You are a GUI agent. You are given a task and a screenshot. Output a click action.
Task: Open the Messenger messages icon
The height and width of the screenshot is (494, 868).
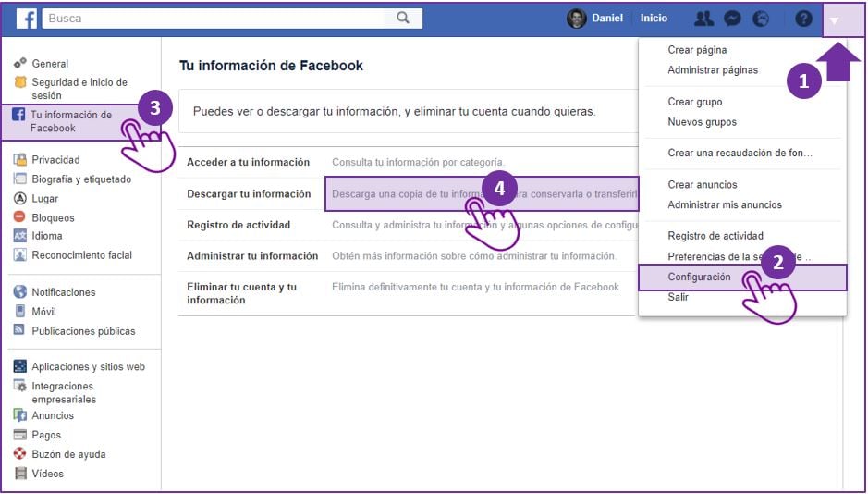click(x=732, y=19)
